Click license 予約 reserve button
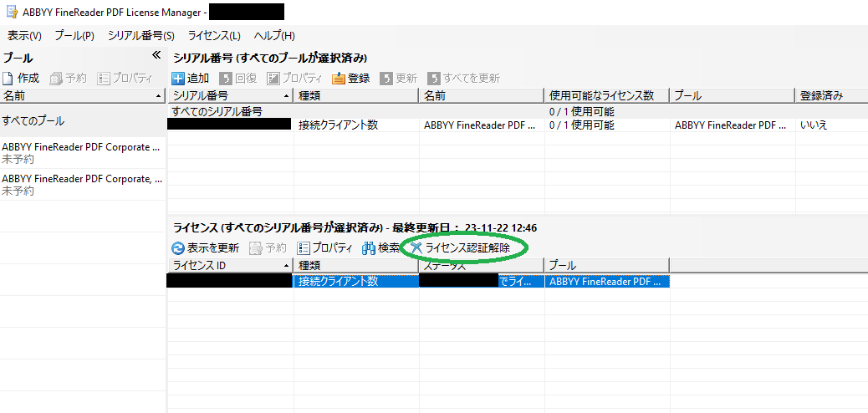The height and width of the screenshot is (413, 868). [268, 248]
